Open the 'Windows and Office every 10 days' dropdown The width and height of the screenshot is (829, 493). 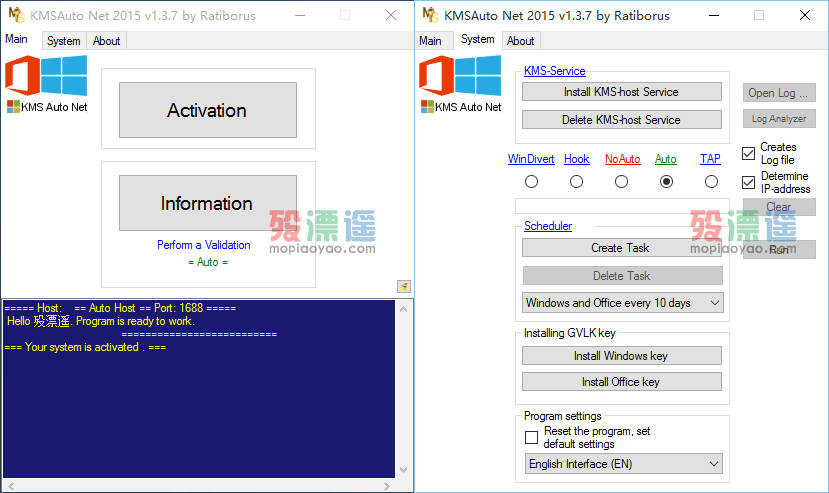[622, 303]
